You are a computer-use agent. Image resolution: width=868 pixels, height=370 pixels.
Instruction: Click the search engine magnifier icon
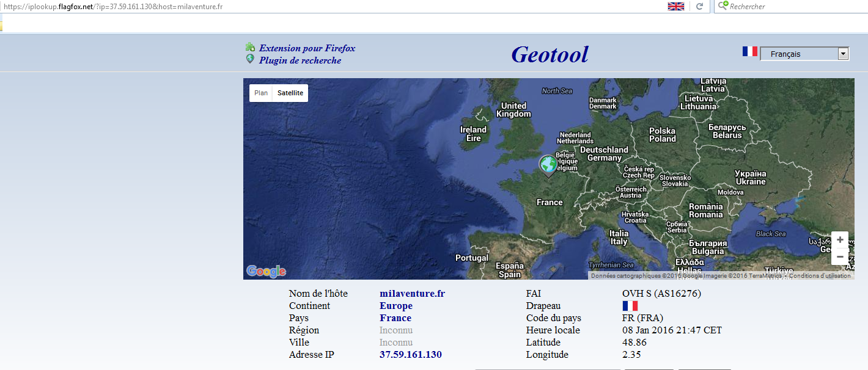[722, 5]
